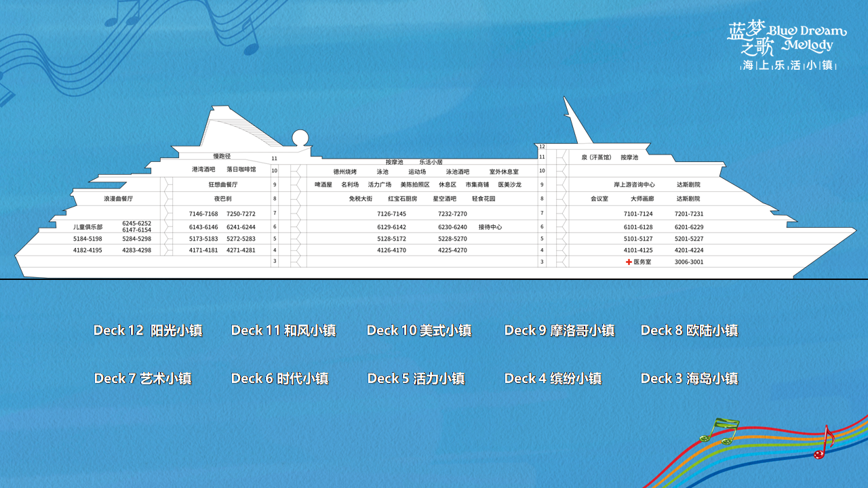The width and height of the screenshot is (868, 488).
Task: Select Deck 12 阳光小镇 label
Action: click(x=148, y=331)
